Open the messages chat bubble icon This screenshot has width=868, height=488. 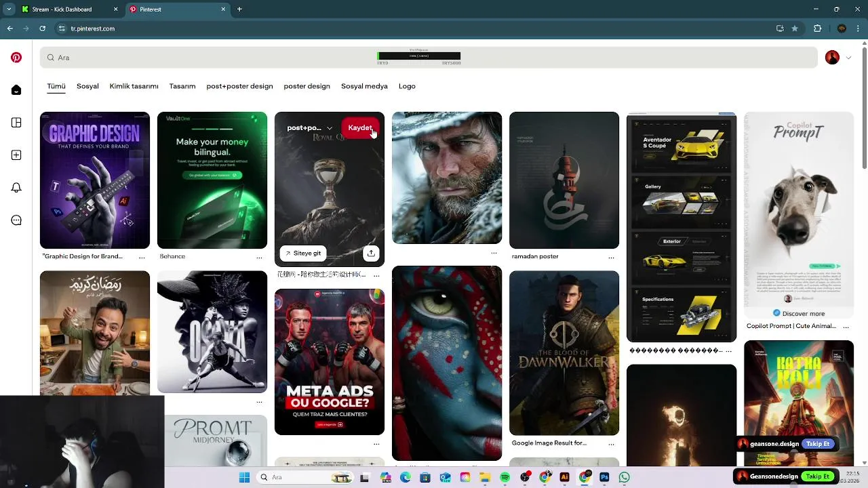16,220
